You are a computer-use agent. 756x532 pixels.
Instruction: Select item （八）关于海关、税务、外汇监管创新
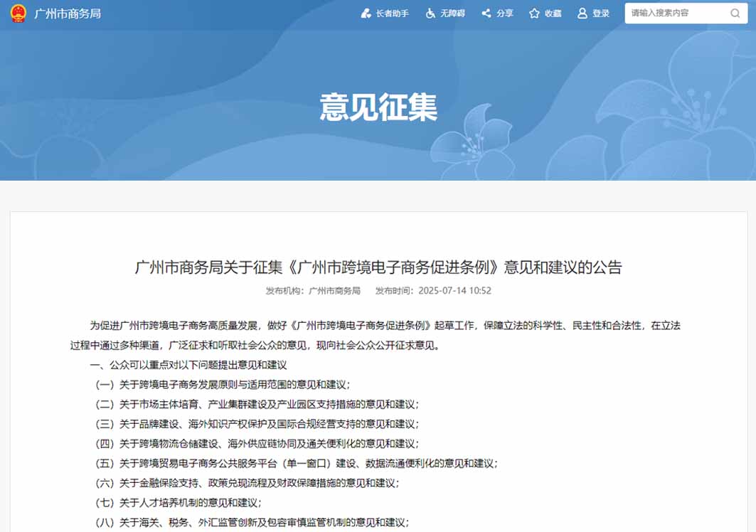pyautogui.click(x=252, y=522)
